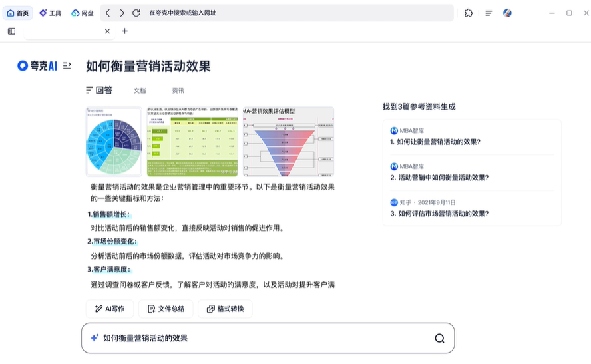The height and width of the screenshot is (364, 591).
Task: Expand the sidebar list icon beside 夸克AI
Action: (67, 66)
